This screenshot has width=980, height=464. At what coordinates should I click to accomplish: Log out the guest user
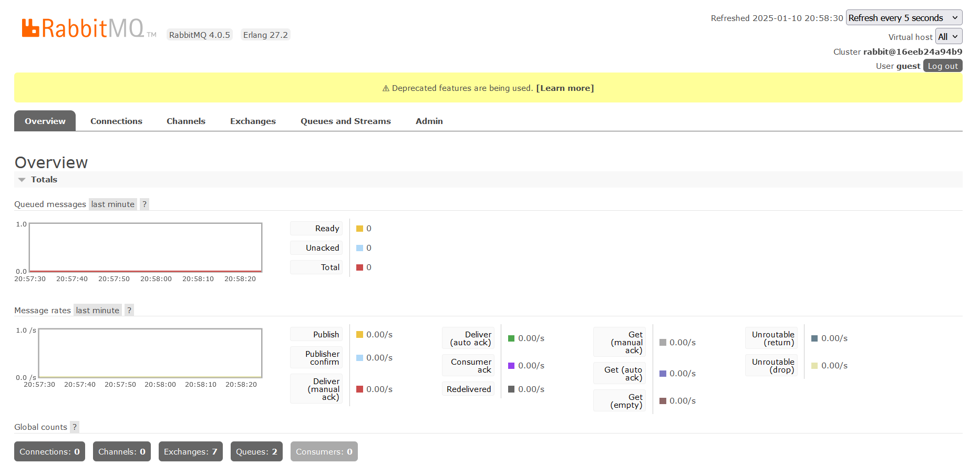(943, 66)
